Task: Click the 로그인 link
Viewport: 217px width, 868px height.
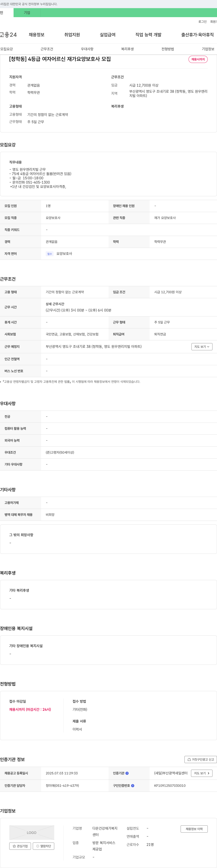Action: [x=203, y=22]
